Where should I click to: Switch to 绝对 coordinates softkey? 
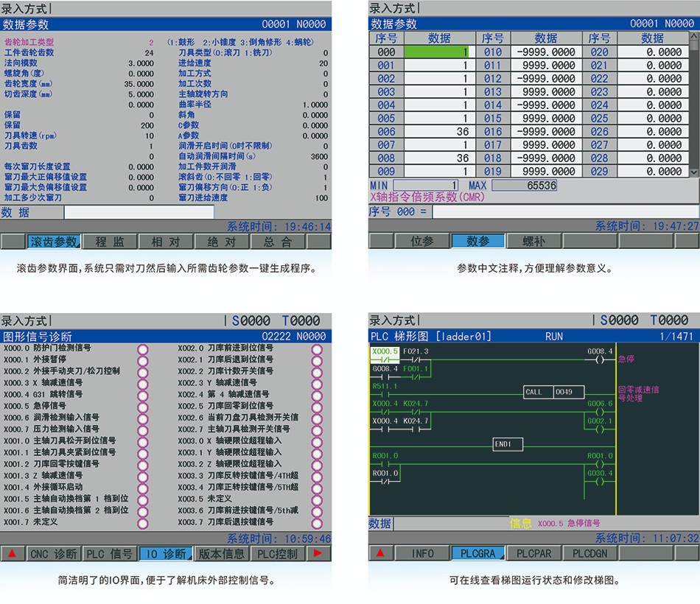pos(222,242)
